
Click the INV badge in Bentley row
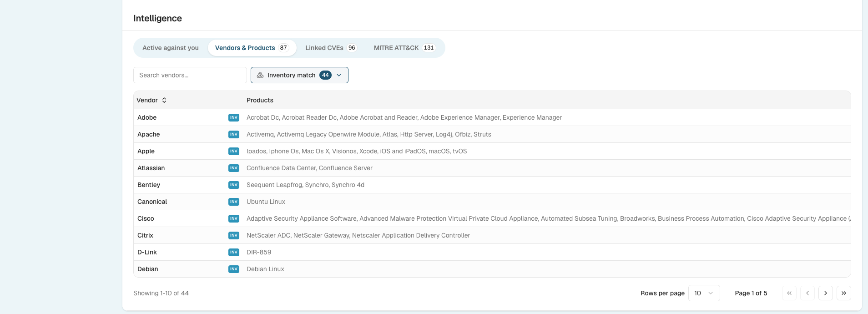point(234,185)
